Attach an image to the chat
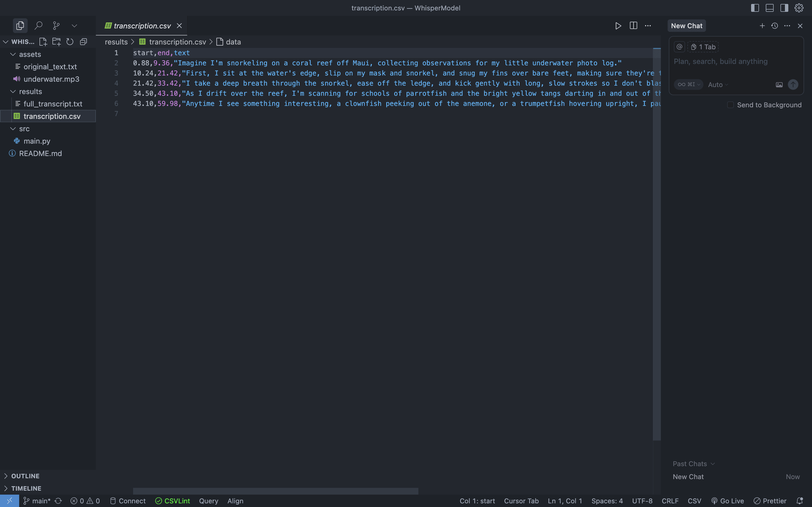812x507 pixels. pos(779,85)
